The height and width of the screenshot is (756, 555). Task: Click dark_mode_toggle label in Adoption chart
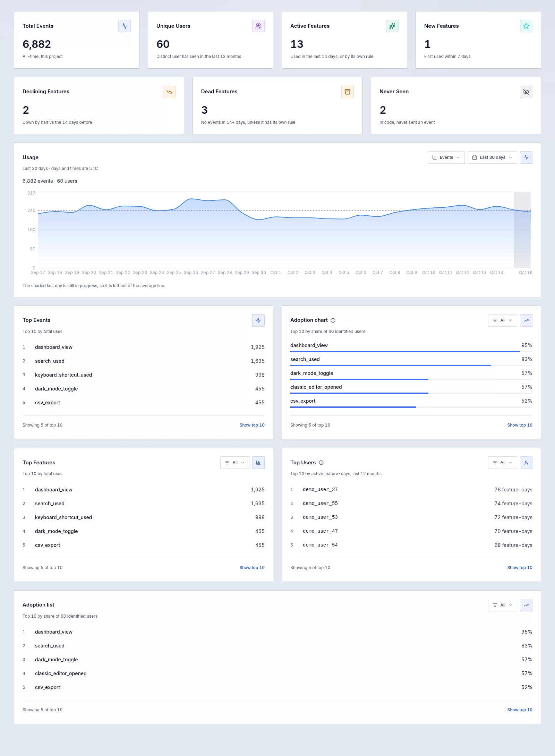pyautogui.click(x=311, y=373)
